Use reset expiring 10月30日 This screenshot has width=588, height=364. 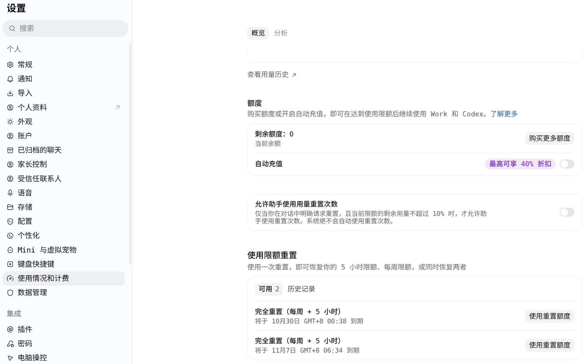tap(549, 316)
